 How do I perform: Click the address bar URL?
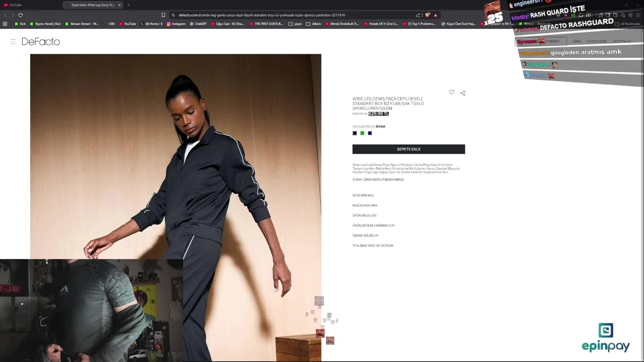coord(262,15)
